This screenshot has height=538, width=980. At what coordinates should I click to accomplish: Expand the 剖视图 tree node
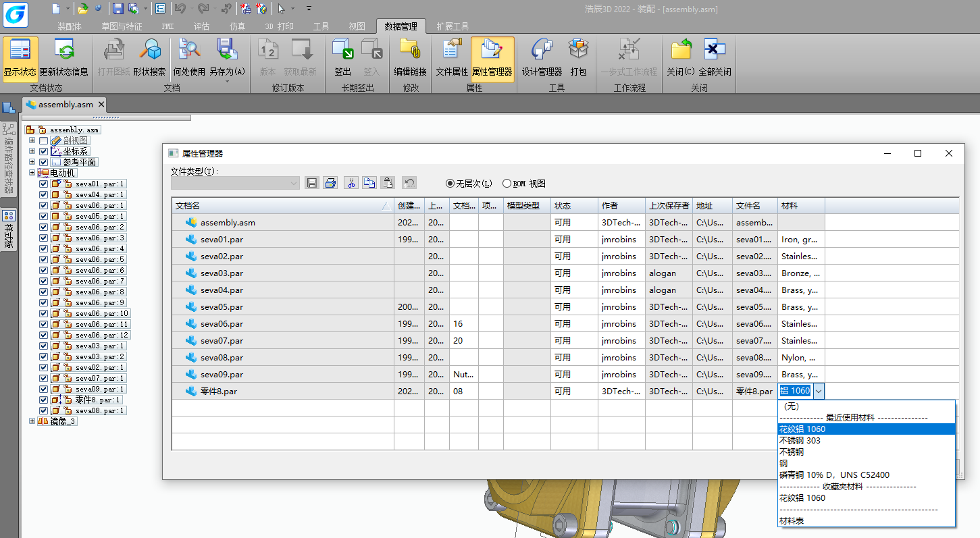[32, 140]
